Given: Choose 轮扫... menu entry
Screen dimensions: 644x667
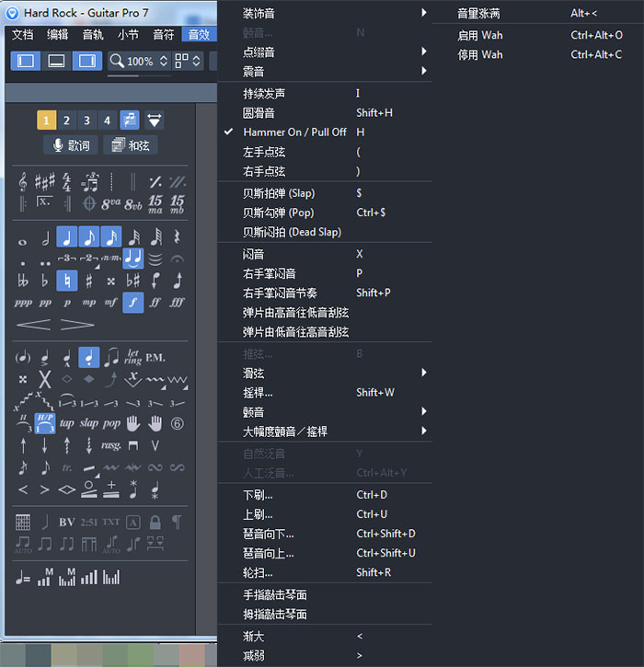Looking at the screenshot, I should click(325, 572).
